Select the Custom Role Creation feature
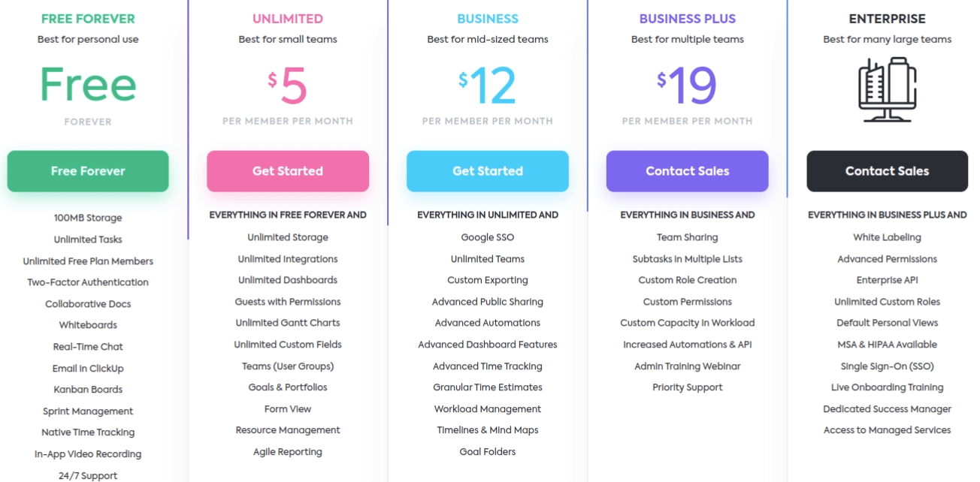The image size is (980, 482). [x=688, y=280]
